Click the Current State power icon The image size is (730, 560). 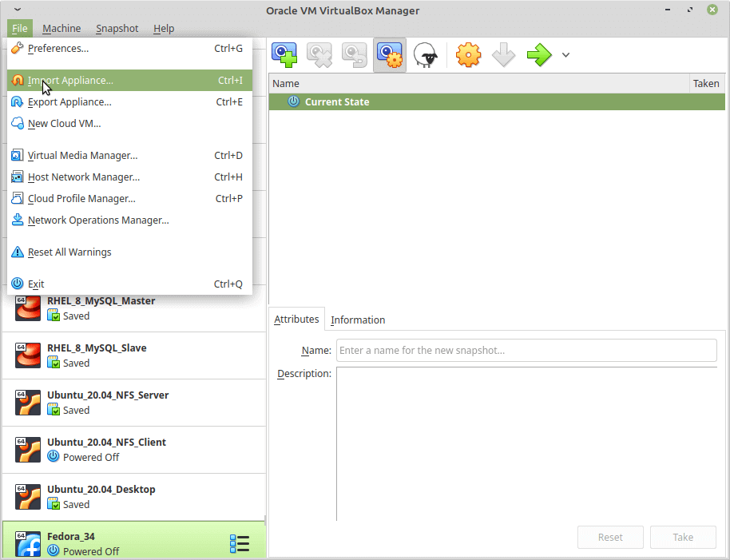pyautogui.click(x=293, y=101)
